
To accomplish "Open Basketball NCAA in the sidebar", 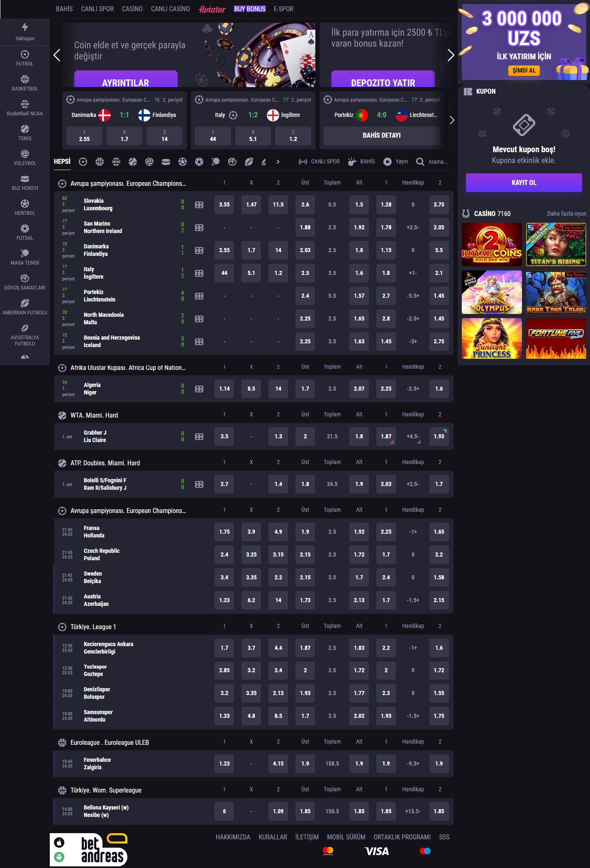I will [x=25, y=108].
